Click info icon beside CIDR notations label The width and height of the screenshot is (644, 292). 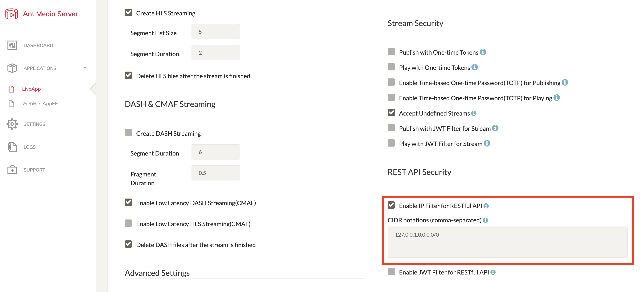[485, 220]
